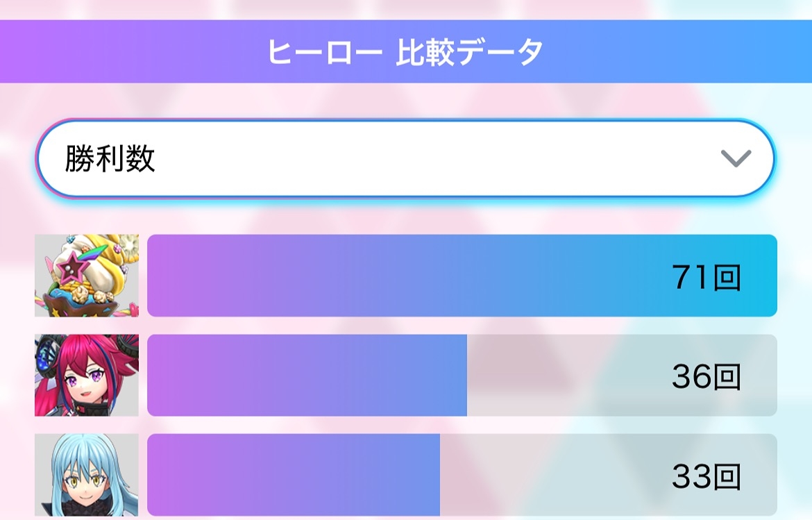The image size is (812, 520).
Task: Select the blue-haired hero portrait
Action: click(87, 476)
